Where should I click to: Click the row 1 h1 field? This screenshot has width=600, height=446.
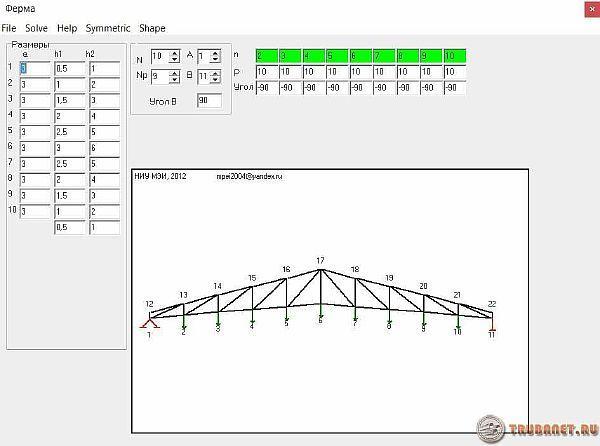70,68
